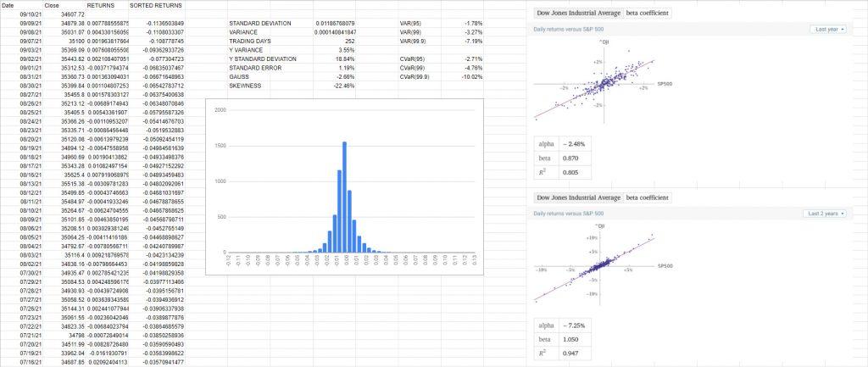Select the "TRADING DAYS" label cell
The image size is (868, 367).
(x=248, y=42)
